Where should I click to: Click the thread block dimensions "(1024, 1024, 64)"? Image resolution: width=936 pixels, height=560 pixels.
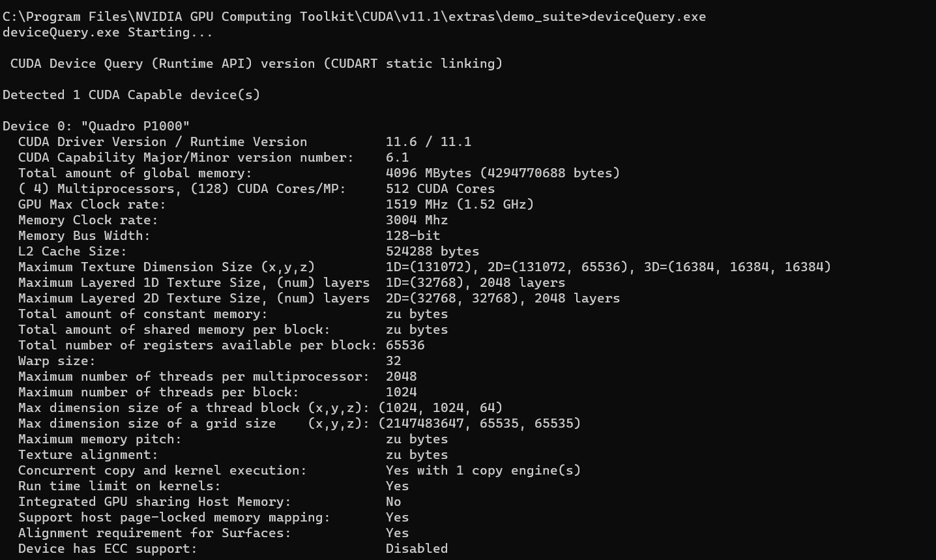pos(441,407)
